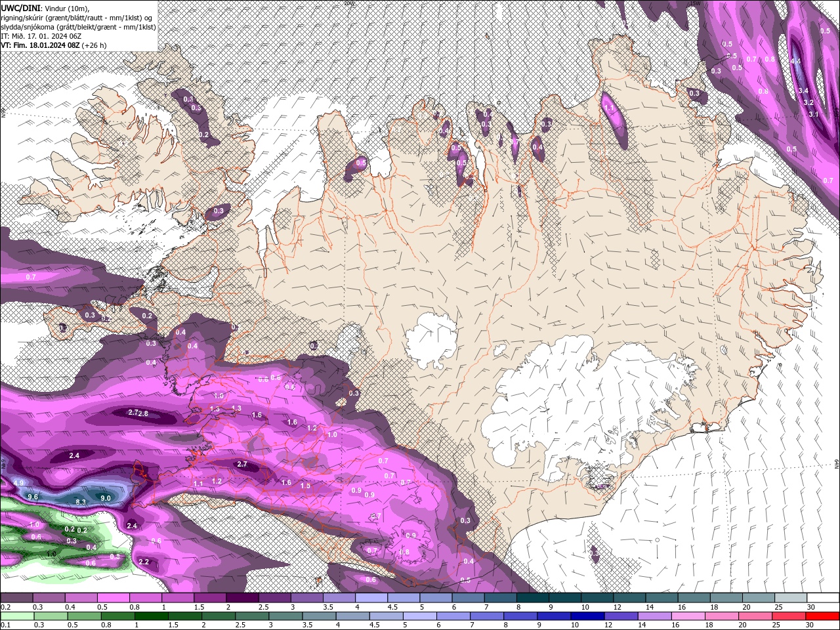Click the '3.4' value in the northeast band
This screenshot has height=630, width=840.
pyautogui.click(x=803, y=91)
